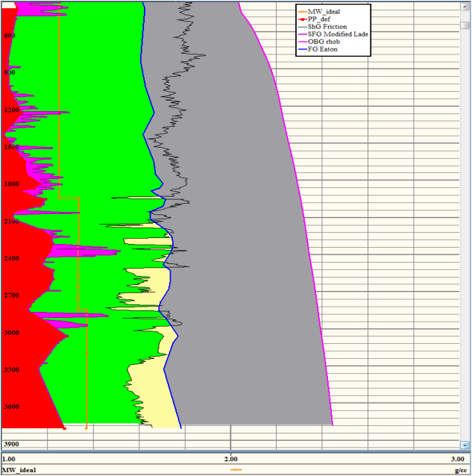Screen dimensions: 472x476
Task: Click the 1.00 scale minimum value
Action: click(x=9, y=458)
